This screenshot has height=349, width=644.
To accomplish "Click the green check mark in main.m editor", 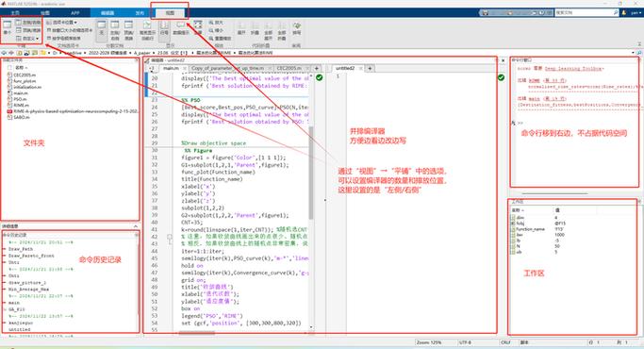I will [319, 77].
